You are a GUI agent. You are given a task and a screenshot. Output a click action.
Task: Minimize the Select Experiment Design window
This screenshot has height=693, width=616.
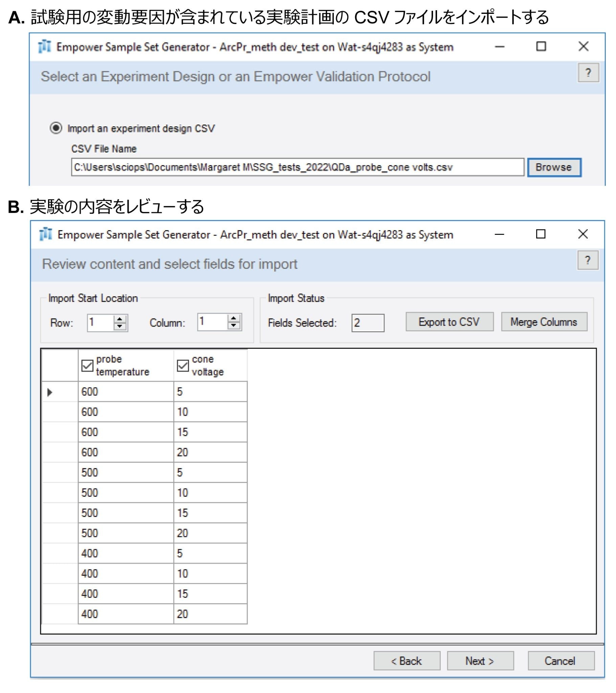[x=500, y=46]
